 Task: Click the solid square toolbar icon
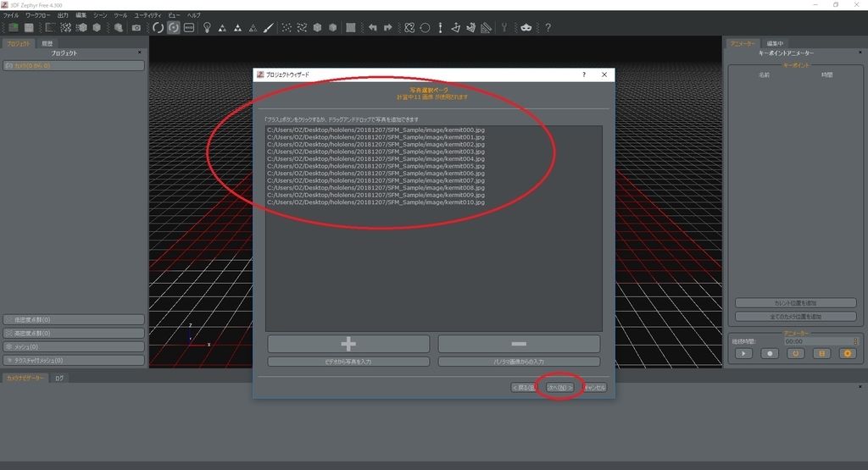click(350, 28)
